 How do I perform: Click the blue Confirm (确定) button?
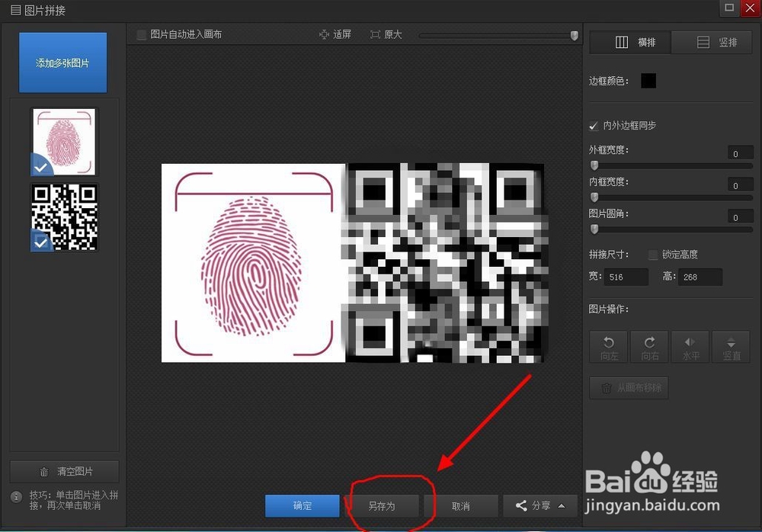(303, 506)
